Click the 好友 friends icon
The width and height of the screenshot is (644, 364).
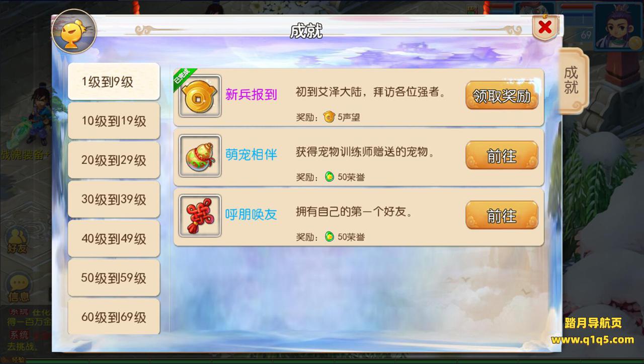(x=17, y=240)
